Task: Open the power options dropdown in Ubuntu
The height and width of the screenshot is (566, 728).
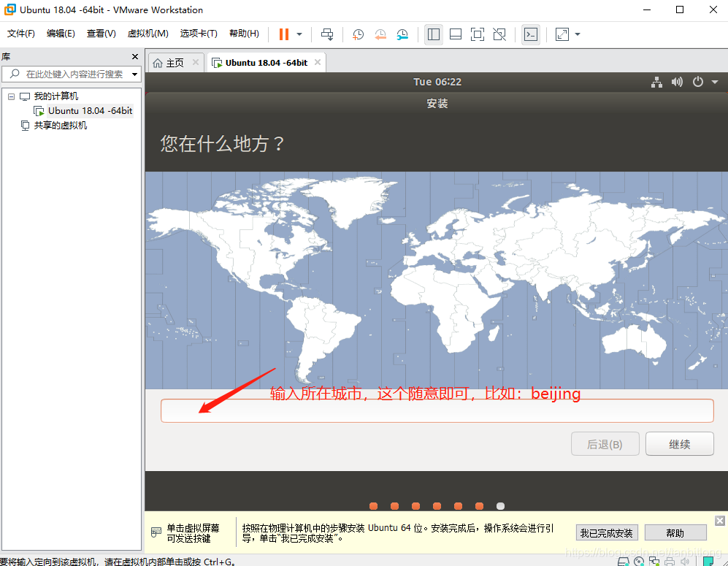Action: point(700,82)
